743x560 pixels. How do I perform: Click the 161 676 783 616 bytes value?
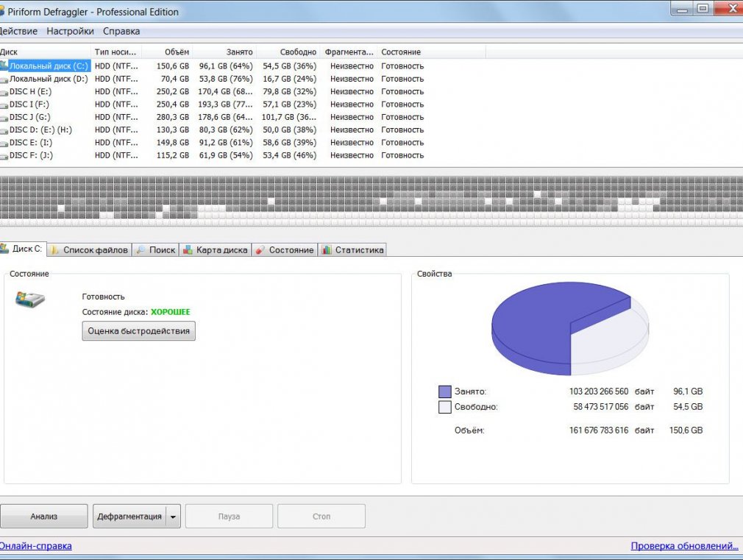[599, 430]
